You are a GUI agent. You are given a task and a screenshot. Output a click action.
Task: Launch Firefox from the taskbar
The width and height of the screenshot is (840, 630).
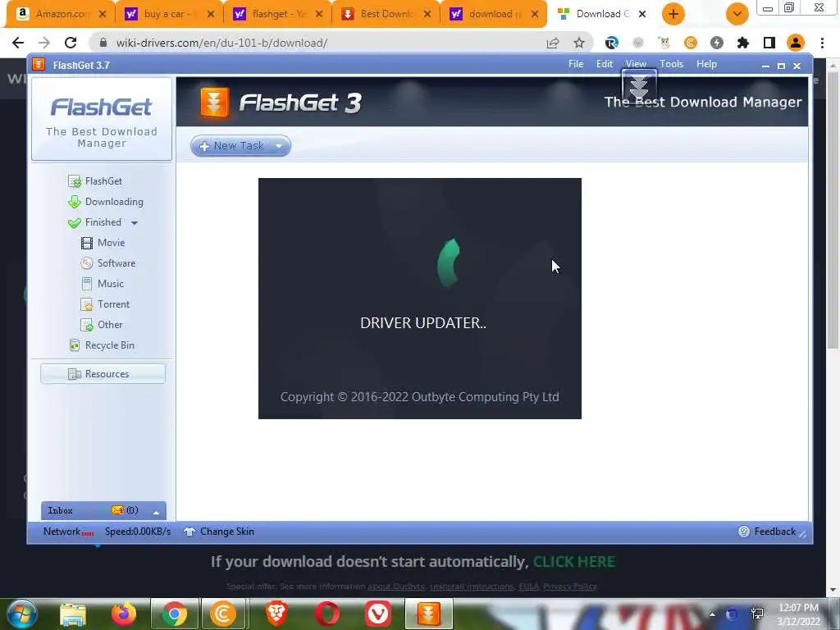coord(124,614)
